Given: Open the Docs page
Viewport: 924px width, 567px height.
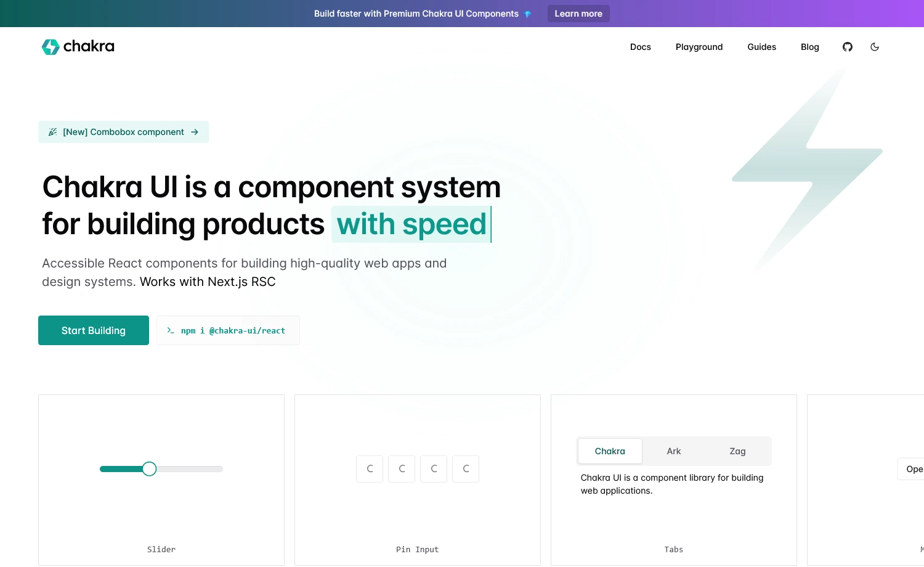Looking at the screenshot, I should click(x=641, y=47).
